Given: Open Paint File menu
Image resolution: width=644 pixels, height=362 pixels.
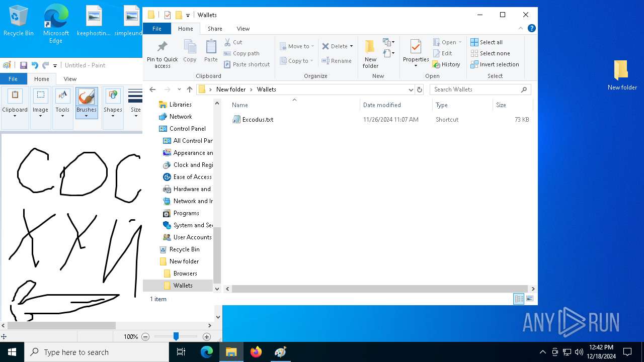Looking at the screenshot, I should click(13, 79).
